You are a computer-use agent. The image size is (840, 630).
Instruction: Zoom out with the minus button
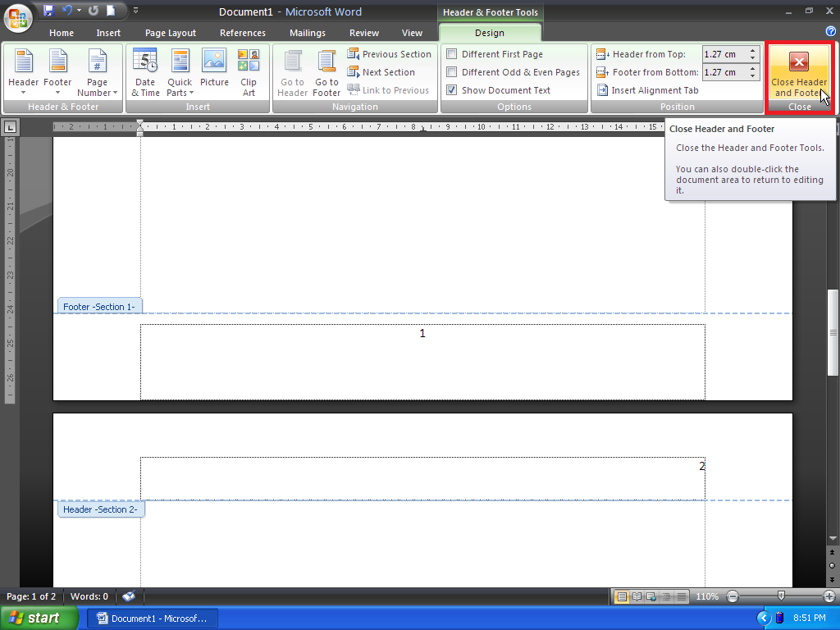coord(733,596)
